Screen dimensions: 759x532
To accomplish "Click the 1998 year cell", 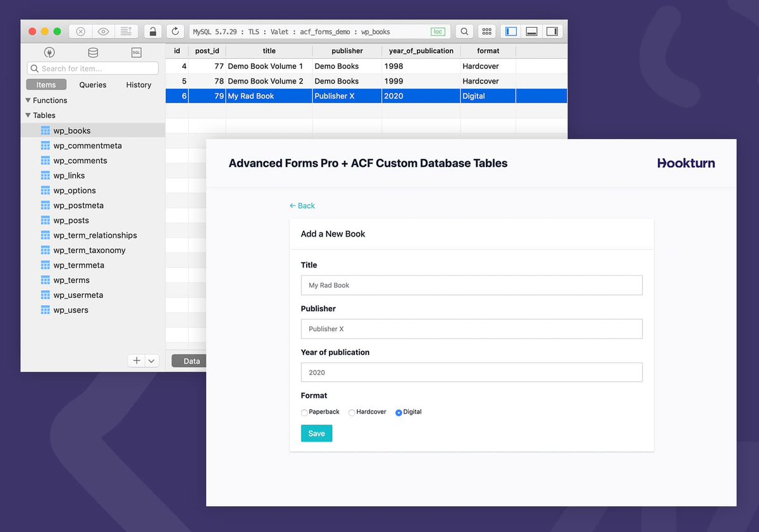I will [421, 66].
